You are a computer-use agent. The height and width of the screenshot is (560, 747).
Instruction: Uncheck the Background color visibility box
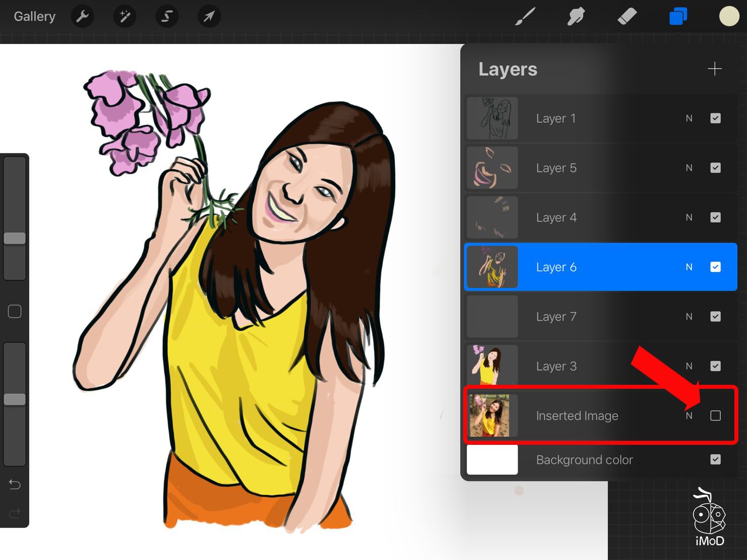click(x=715, y=460)
